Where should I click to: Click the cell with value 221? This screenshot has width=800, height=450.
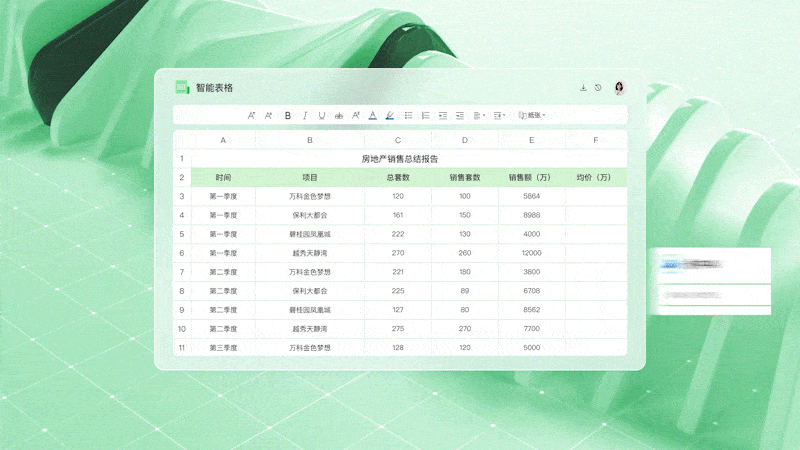(x=398, y=272)
